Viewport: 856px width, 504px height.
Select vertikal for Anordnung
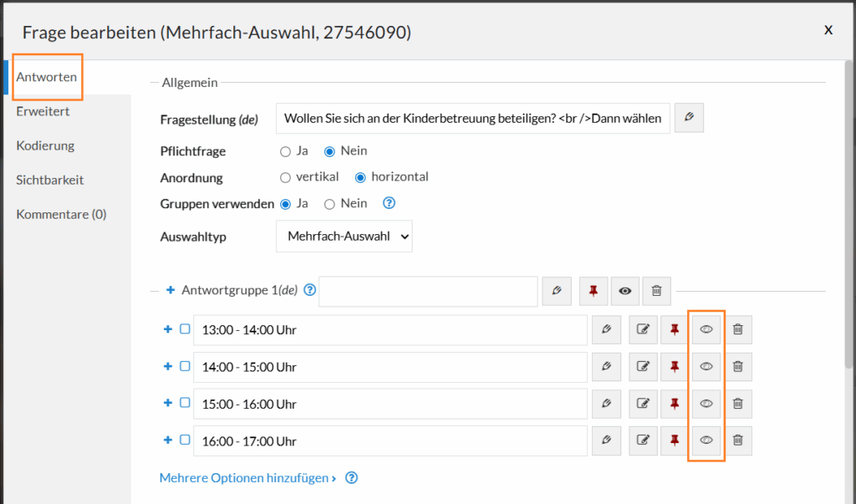(x=286, y=177)
